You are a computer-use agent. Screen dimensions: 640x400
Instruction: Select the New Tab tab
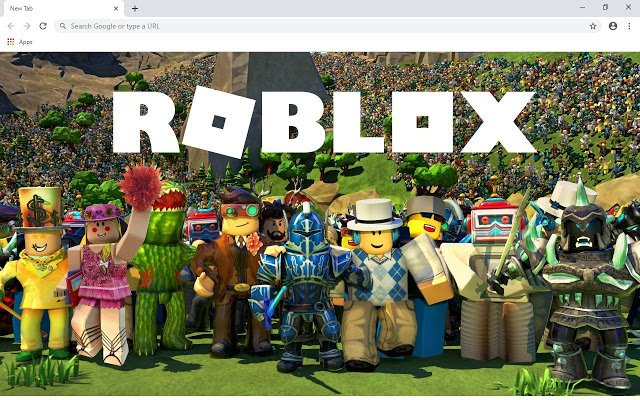click(62, 8)
